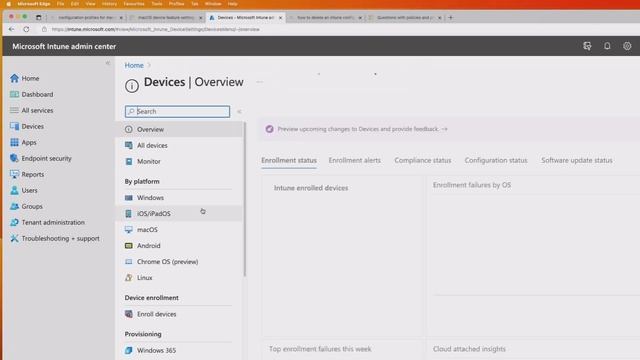Open the tab actions menu icon
Image resolution: width=640 pixels, height=360 pixels.
[x=38, y=18]
